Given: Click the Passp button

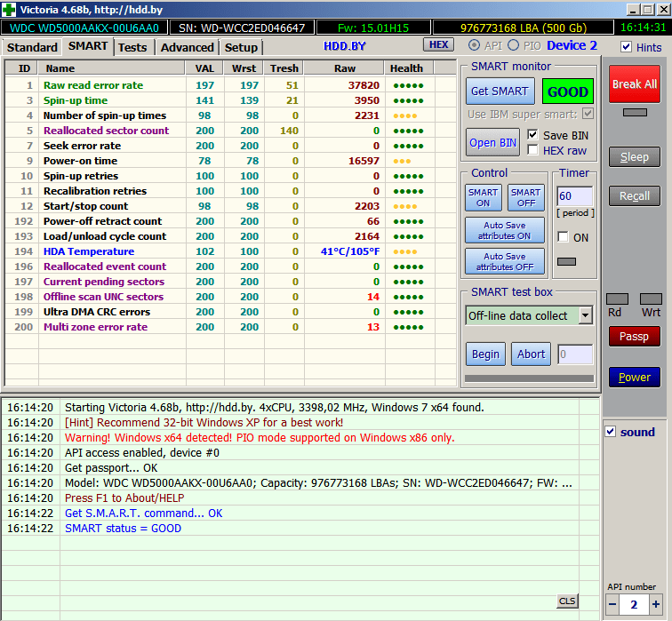Looking at the screenshot, I should [635, 336].
